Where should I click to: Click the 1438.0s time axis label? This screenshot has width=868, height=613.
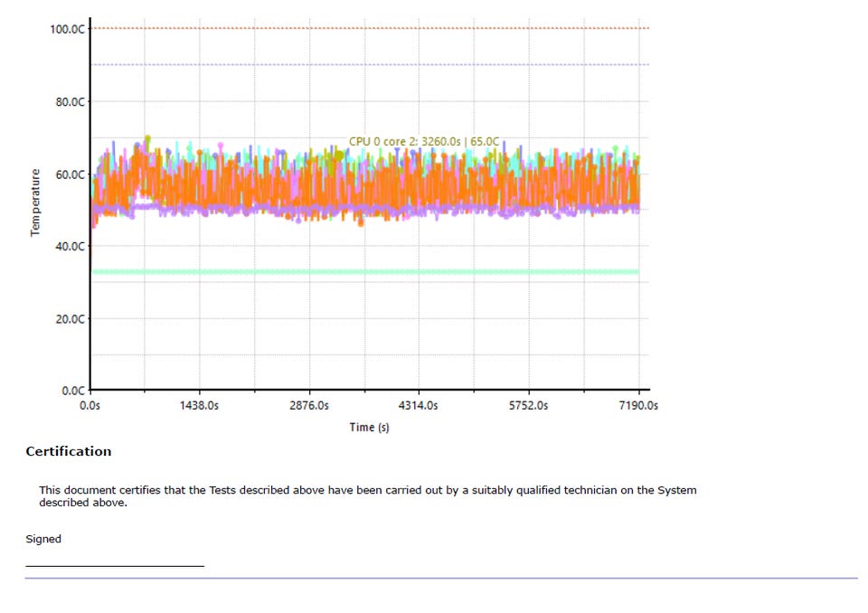[x=199, y=405]
